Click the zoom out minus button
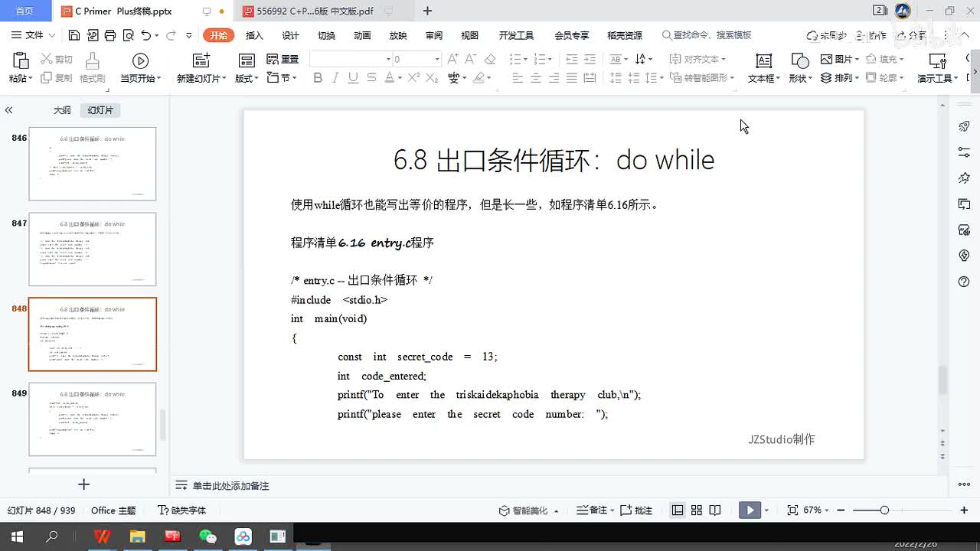The width and height of the screenshot is (980, 551). pos(841,510)
